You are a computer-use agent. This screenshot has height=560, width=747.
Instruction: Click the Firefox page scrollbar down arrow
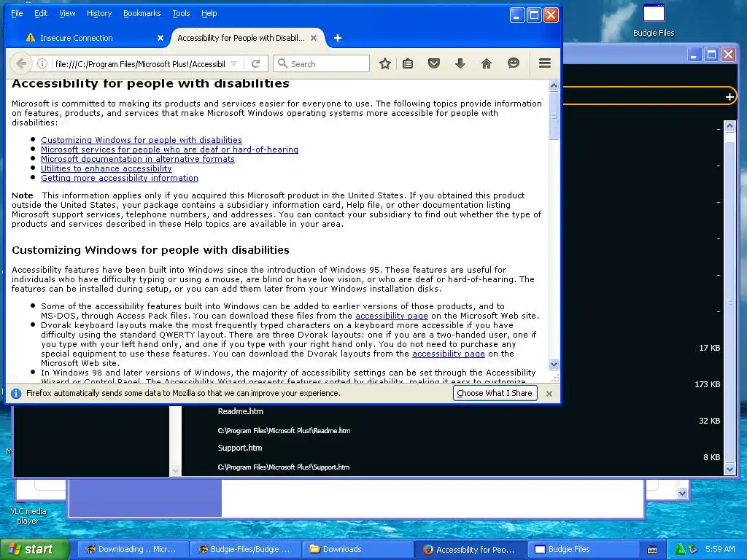554,365
